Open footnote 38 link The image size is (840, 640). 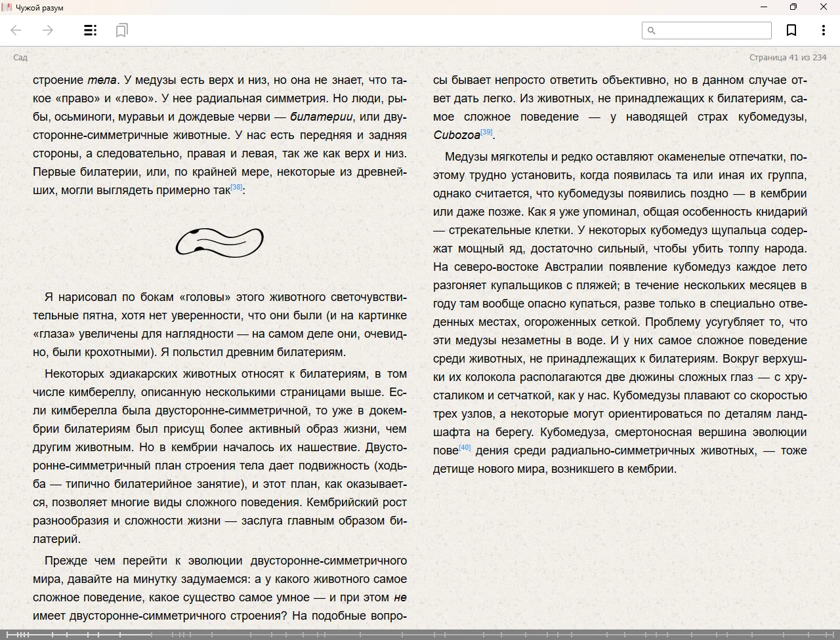(237, 188)
